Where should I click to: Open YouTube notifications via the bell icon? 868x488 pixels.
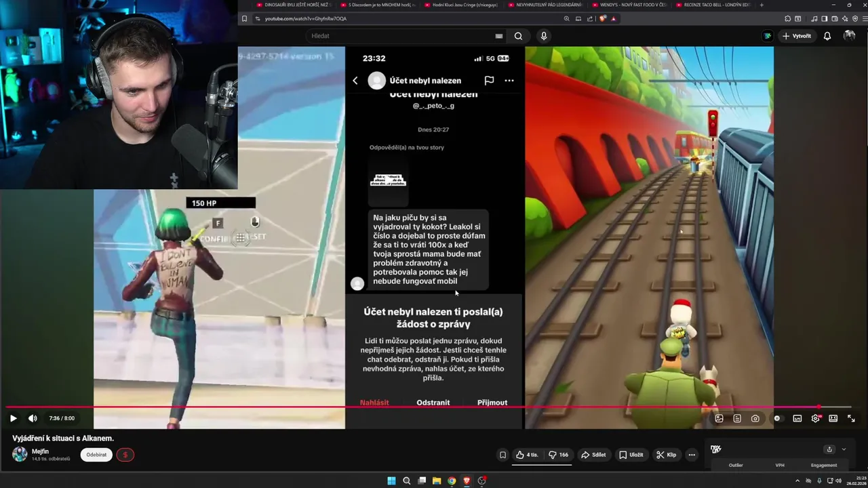click(827, 36)
